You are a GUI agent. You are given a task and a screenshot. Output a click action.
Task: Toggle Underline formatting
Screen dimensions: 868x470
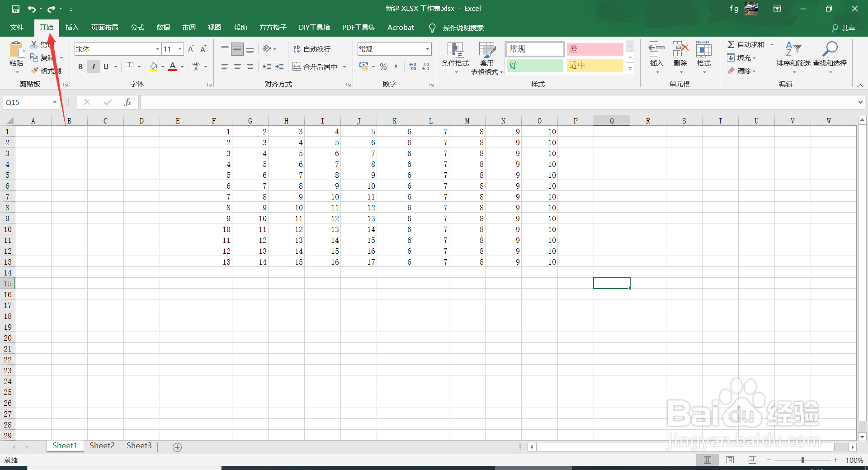click(106, 66)
